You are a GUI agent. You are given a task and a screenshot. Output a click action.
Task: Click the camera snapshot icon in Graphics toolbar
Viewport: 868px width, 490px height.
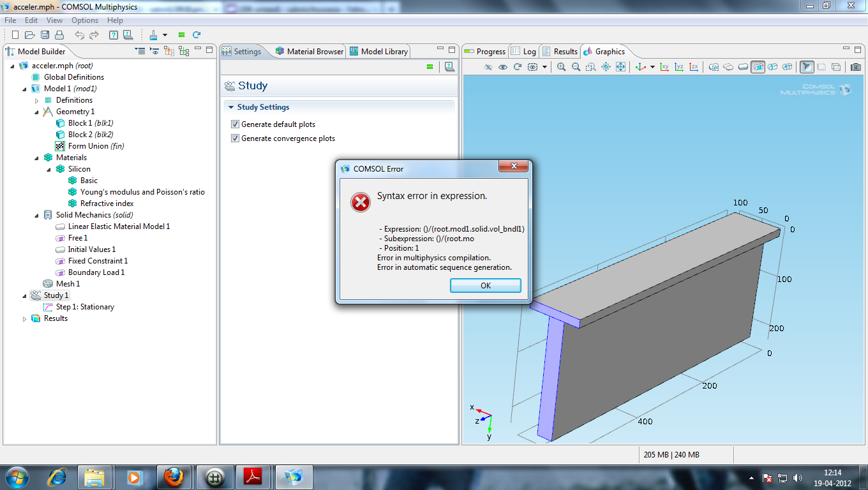tap(855, 67)
